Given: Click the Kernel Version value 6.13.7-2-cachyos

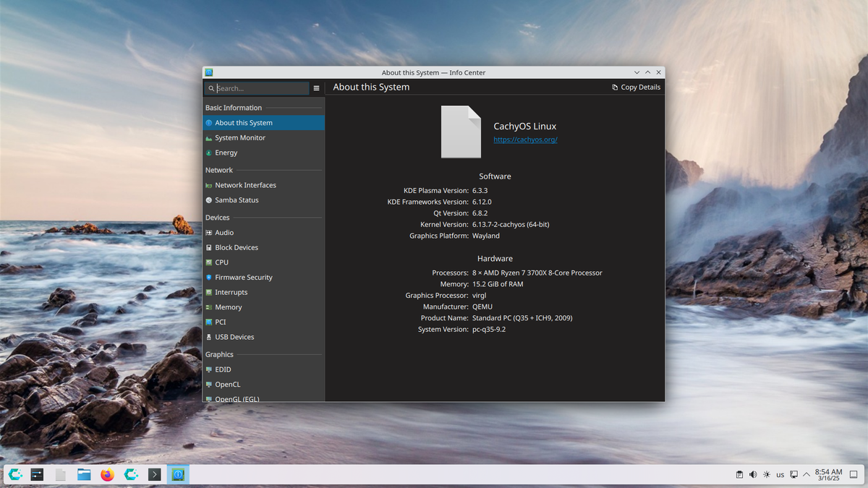Looking at the screenshot, I should (511, 225).
